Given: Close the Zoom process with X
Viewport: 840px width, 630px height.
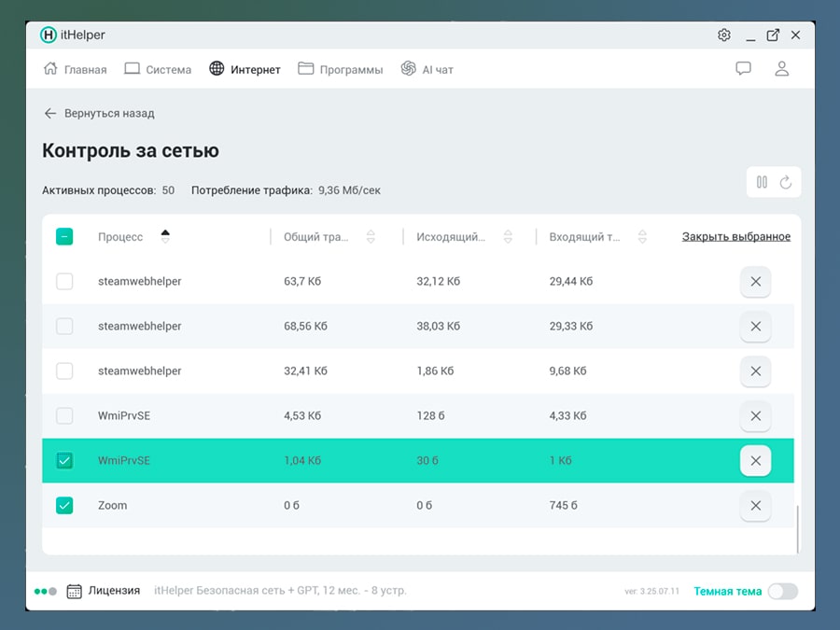Looking at the screenshot, I should 755,506.
